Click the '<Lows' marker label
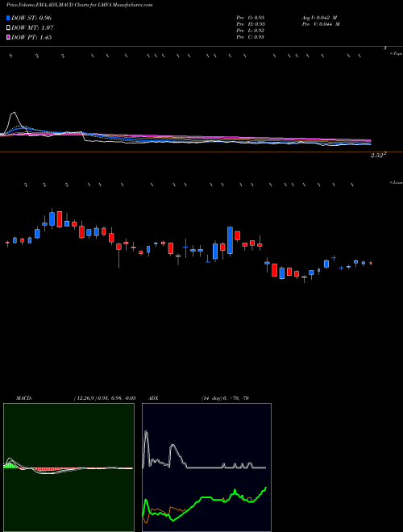403x532 pixels. tap(396, 183)
